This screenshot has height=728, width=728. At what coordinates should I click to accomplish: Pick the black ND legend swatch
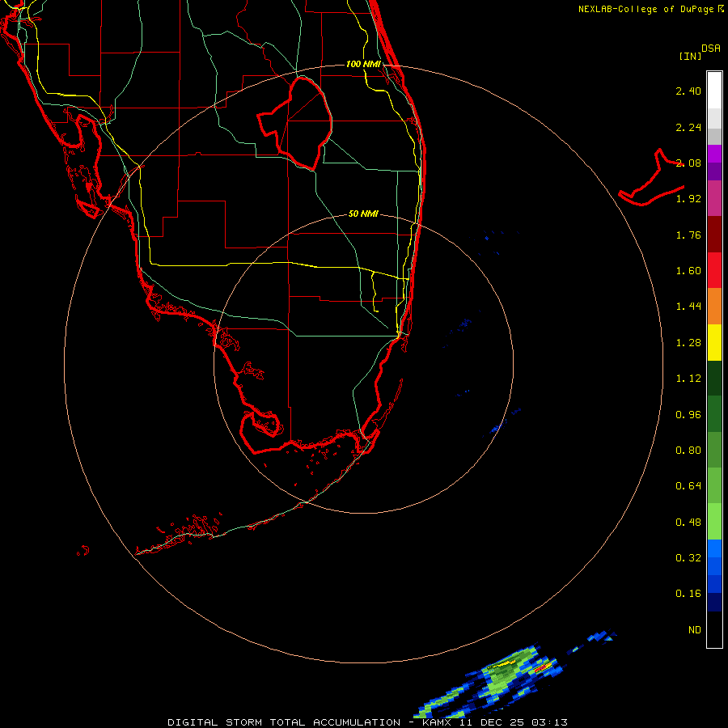click(714, 629)
